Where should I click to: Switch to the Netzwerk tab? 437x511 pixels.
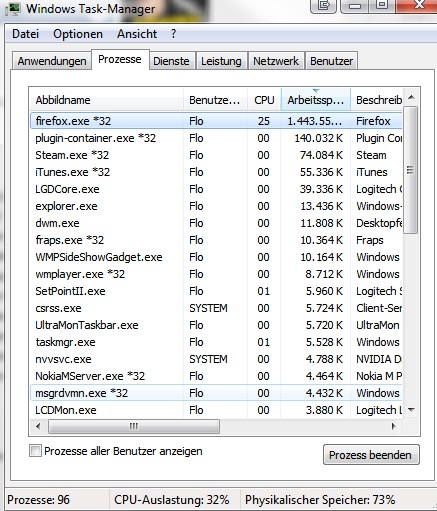click(276, 61)
